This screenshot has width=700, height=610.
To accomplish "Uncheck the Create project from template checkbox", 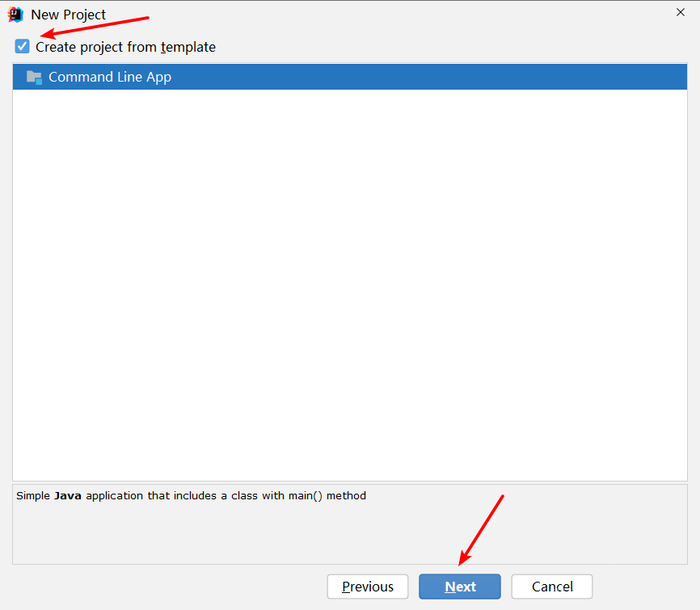I will [23, 46].
